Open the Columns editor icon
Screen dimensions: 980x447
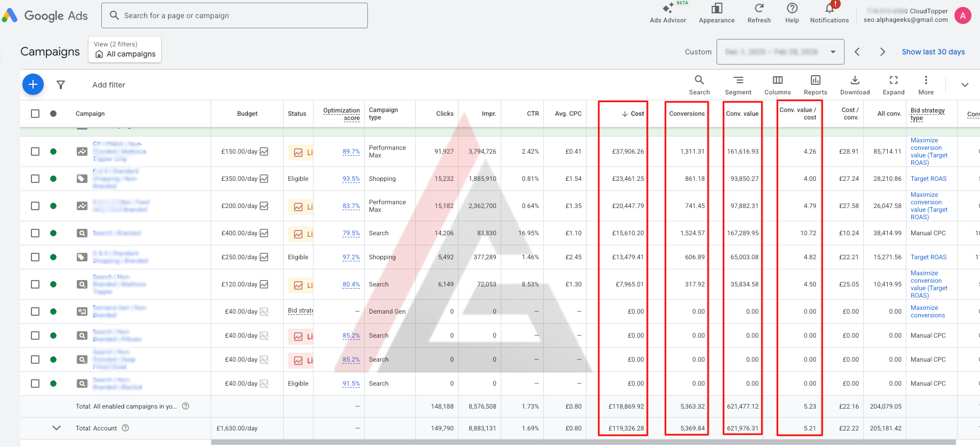777,81
